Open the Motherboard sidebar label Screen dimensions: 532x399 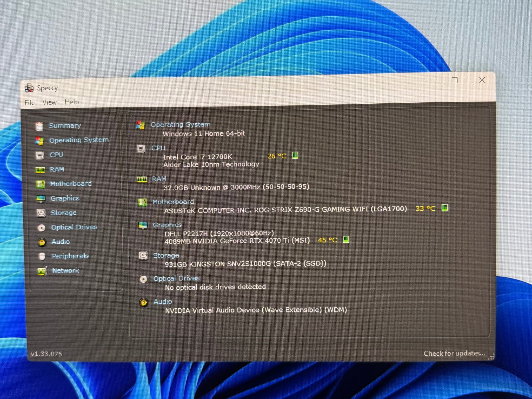click(x=71, y=184)
